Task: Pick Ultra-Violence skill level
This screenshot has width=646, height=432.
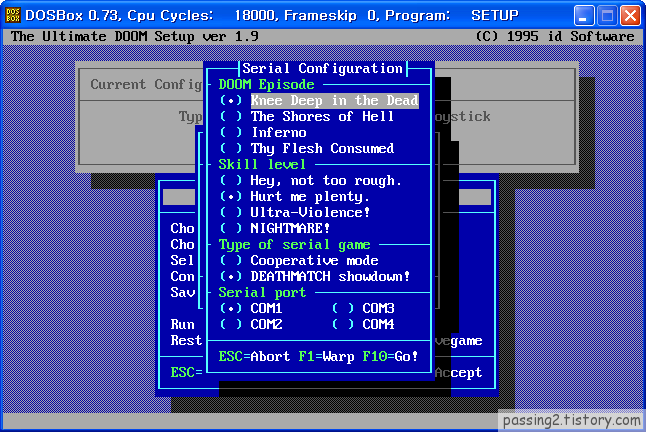Action: [295, 213]
